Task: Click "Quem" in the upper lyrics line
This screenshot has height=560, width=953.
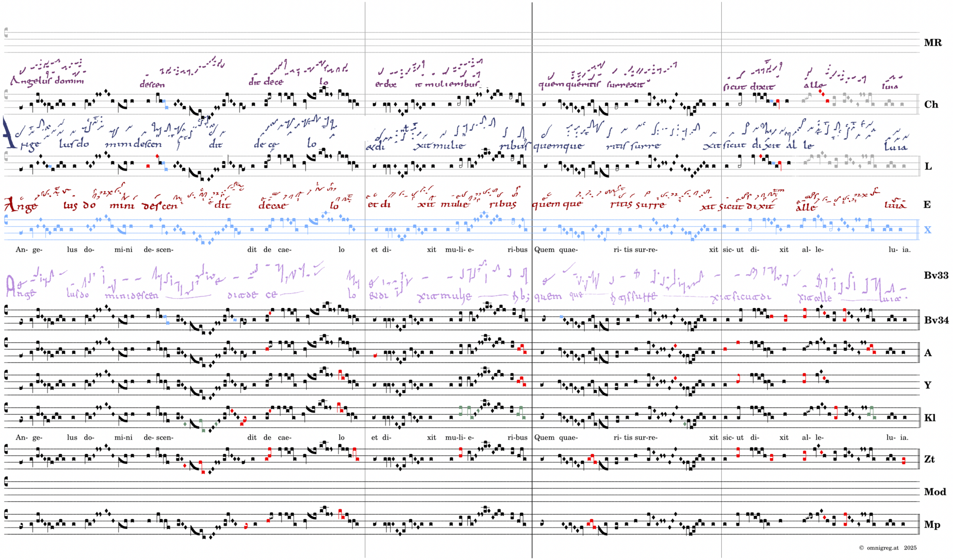Action: (544, 250)
